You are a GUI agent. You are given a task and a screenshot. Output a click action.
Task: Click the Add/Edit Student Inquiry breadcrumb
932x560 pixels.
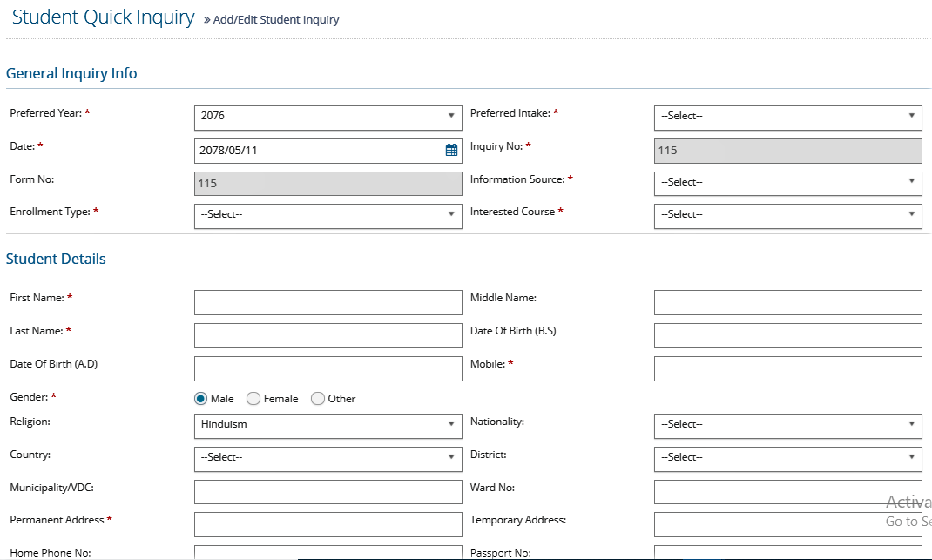pos(276,20)
